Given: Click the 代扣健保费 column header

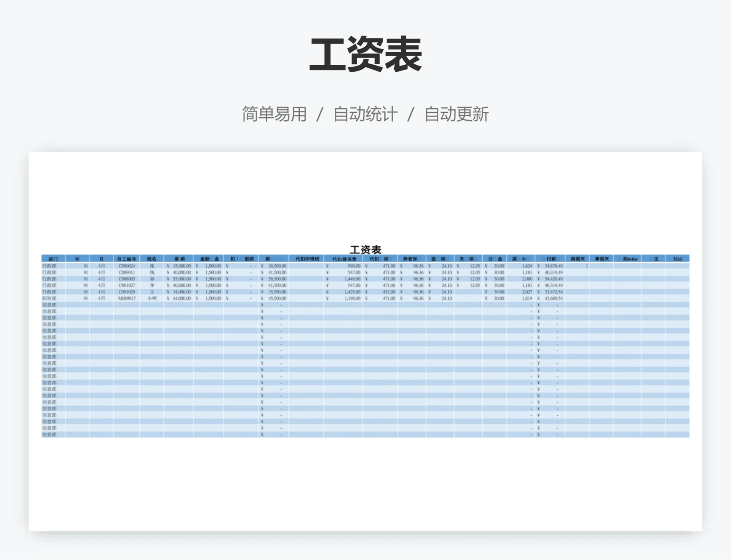Looking at the screenshot, I should [345, 259].
